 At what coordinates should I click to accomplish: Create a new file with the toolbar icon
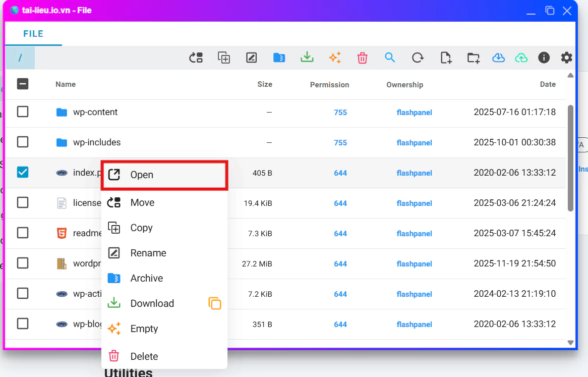coord(446,58)
